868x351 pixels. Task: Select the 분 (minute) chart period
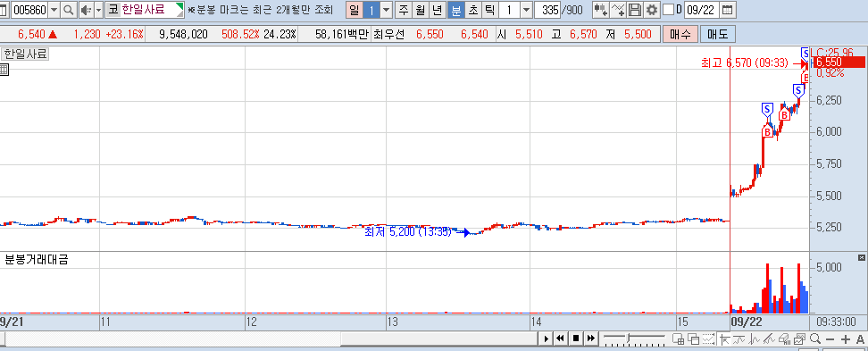click(x=456, y=10)
